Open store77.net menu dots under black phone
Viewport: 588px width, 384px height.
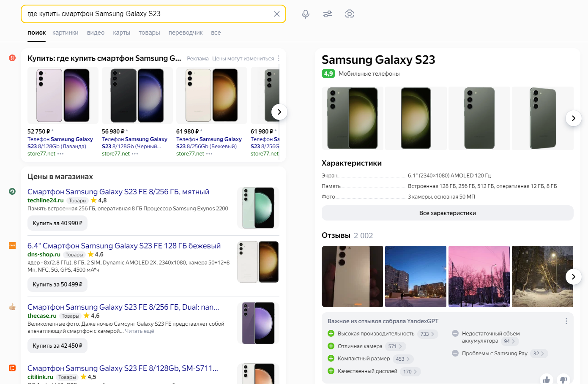click(135, 154)
